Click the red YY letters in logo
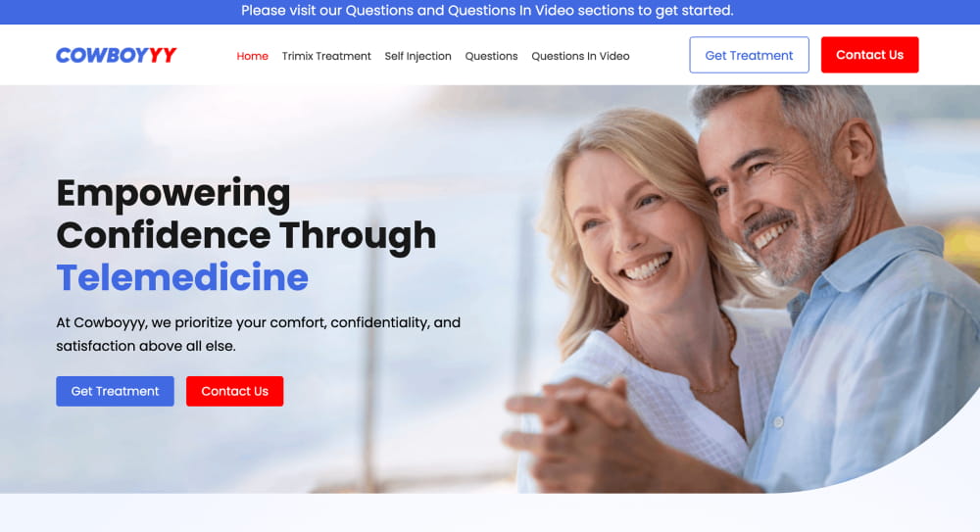The width and height of the screenshot is (980, 532). coord(163,56)
